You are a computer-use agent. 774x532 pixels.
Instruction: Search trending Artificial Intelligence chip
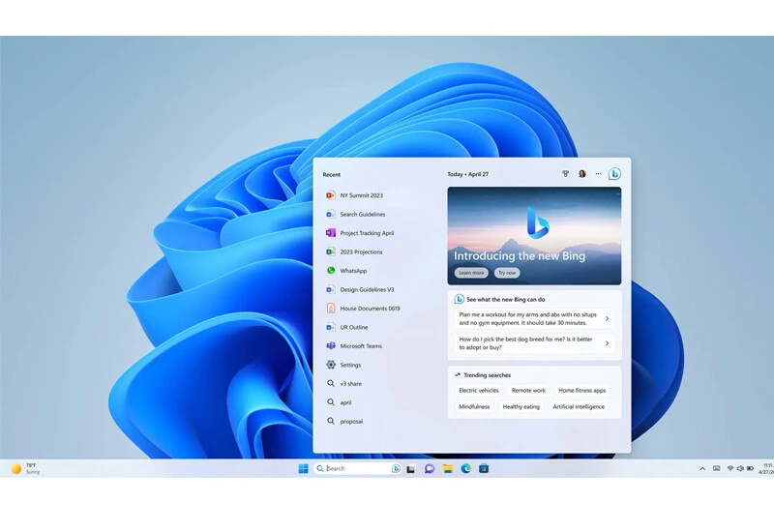point(579,406)
